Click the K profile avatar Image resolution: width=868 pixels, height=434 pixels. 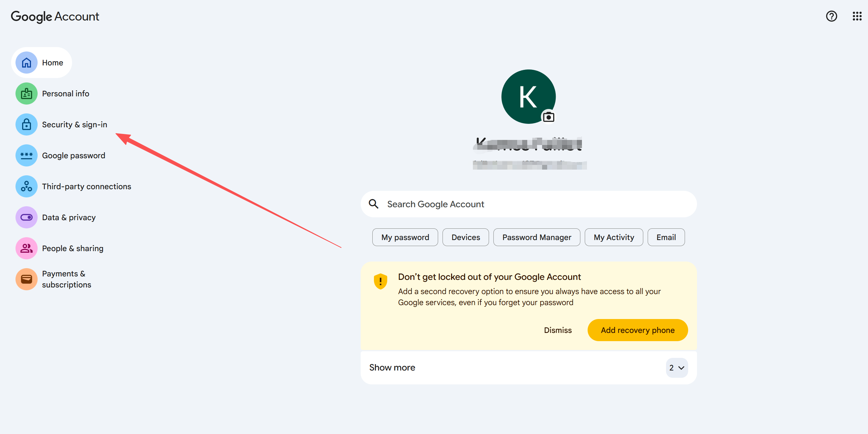528,97
